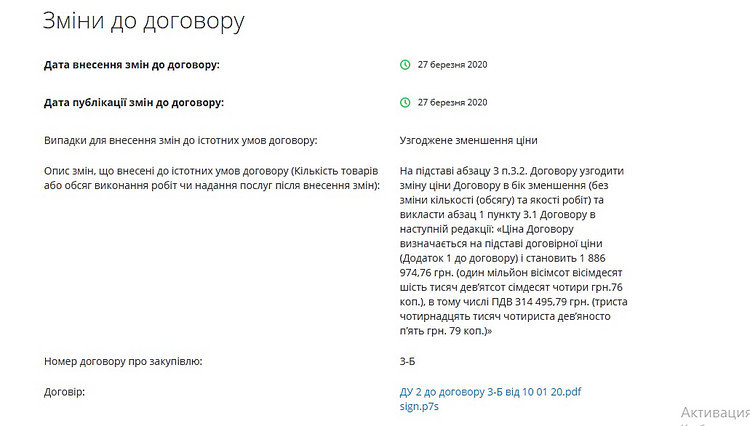Click the Дата публікації змін до договору label

(x=134, y=102)
